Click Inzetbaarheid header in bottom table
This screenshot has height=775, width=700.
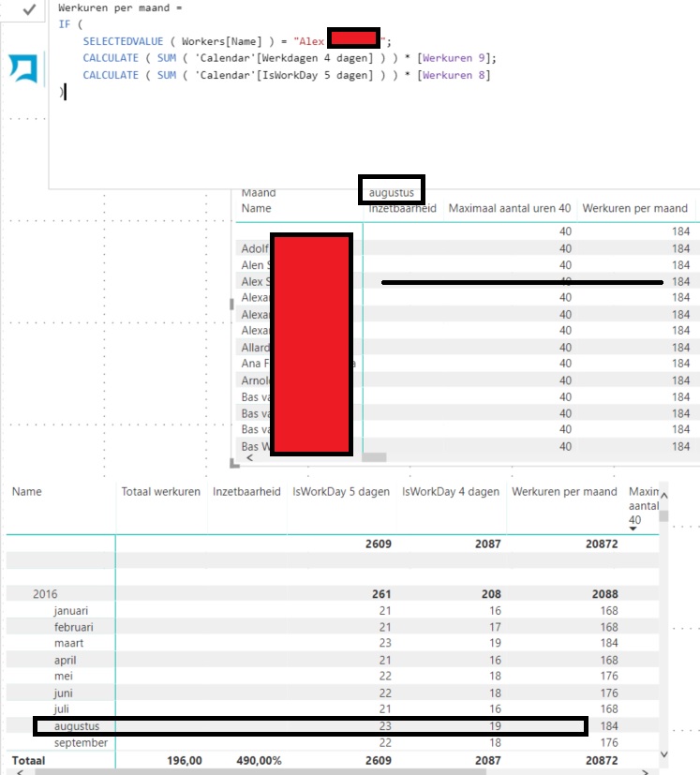pos(246,491)
